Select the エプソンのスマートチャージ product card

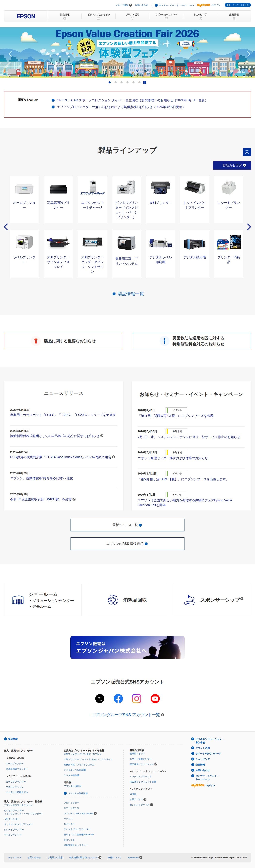point(92,199)
